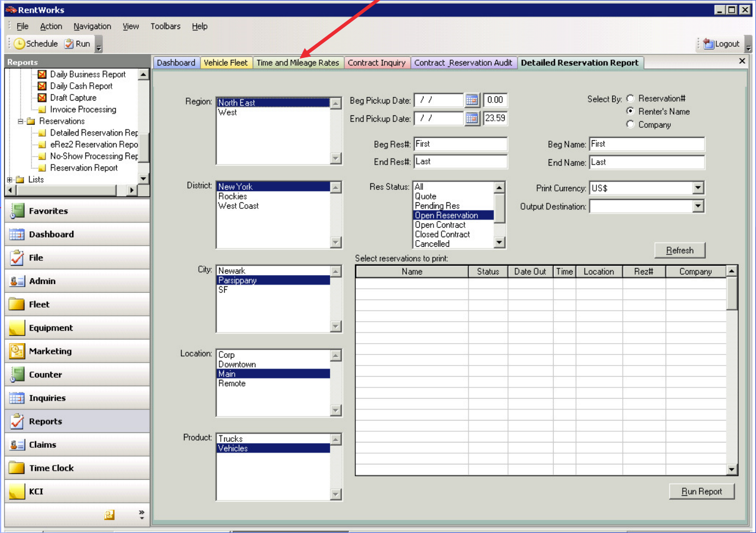Open the Beg Pickup Date calendar picker
Image resolution: width=756 pixels, height=533 pixels.
point(471,100)
